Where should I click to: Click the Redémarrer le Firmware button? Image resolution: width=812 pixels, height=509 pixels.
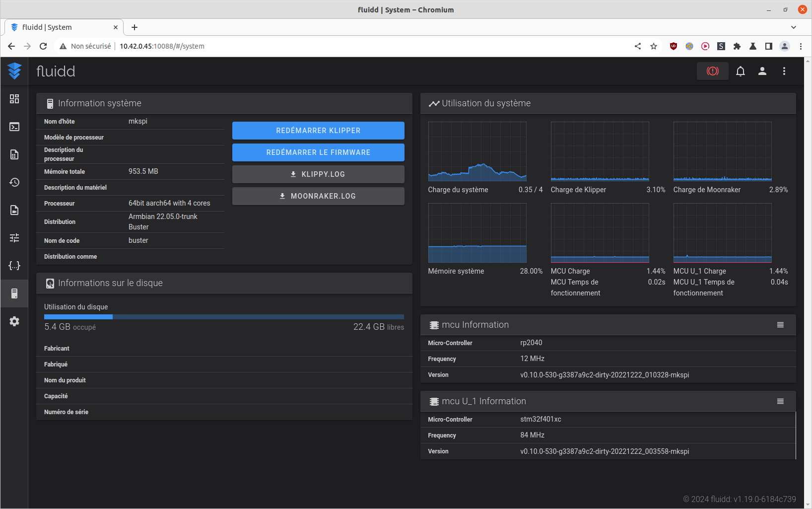coord(318,152)
